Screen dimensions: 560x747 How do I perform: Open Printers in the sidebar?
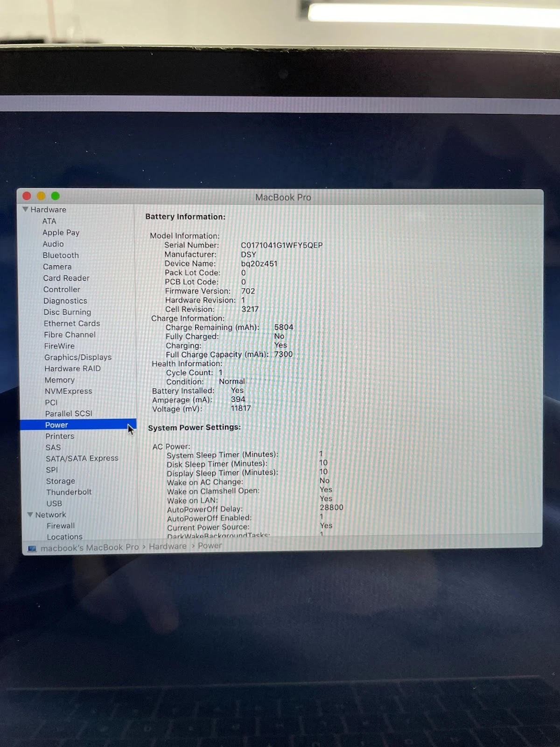coord(60,436)
